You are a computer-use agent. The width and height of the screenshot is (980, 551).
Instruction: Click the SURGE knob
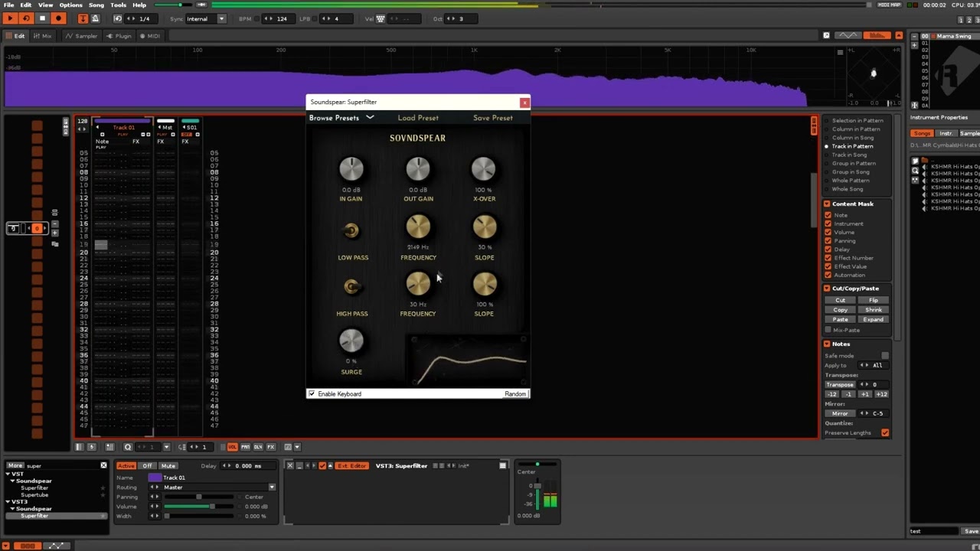[351, 341]
